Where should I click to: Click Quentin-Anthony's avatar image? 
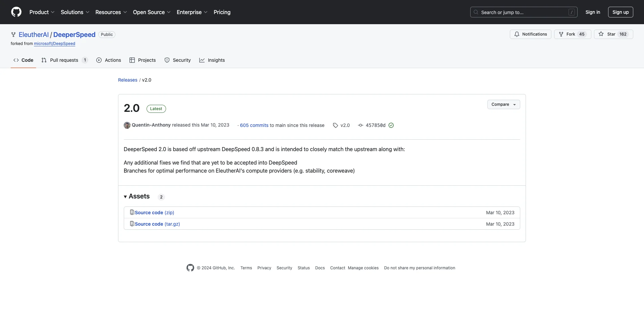127,125
